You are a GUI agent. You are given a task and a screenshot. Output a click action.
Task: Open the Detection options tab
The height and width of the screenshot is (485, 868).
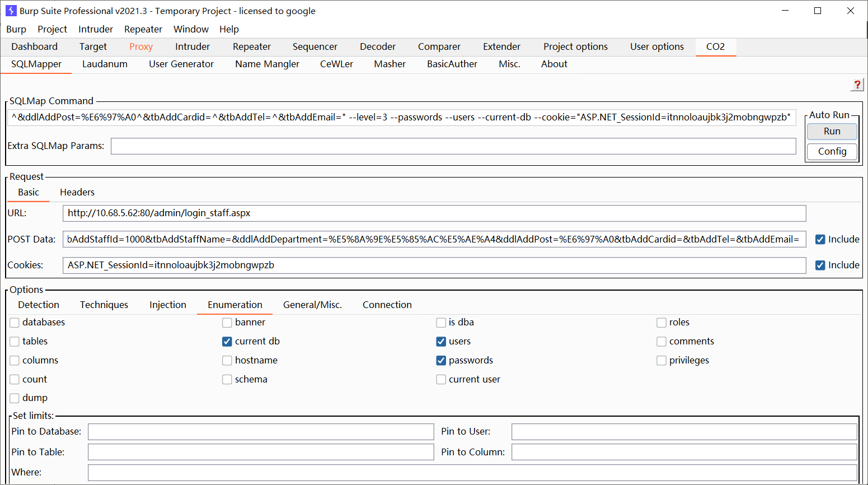tap(39, 305)
